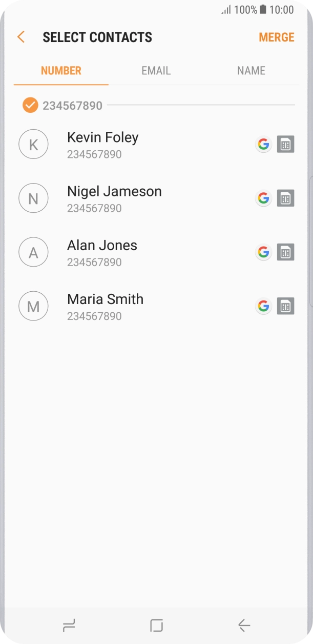Tap the Maria Smith avatar circle
Image resolution: width=313 pixels, height=644 pixels.
click(33, 306)
